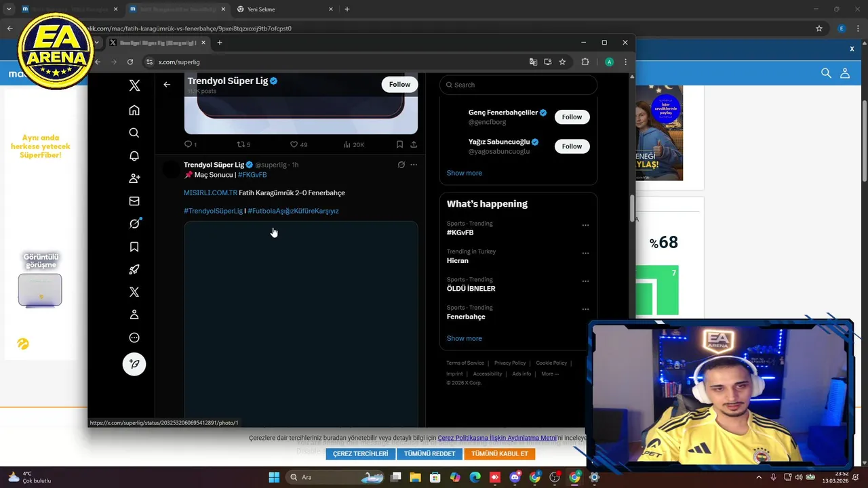Open Explore search icon in X sidebar

point(134,133)
